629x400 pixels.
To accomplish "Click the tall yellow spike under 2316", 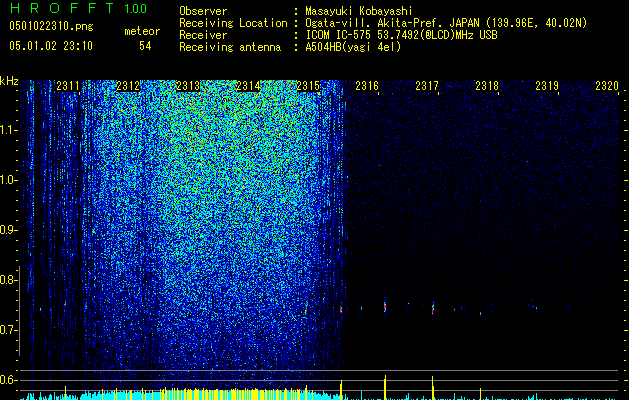I will pyautogui.click(x=385, y=388).
